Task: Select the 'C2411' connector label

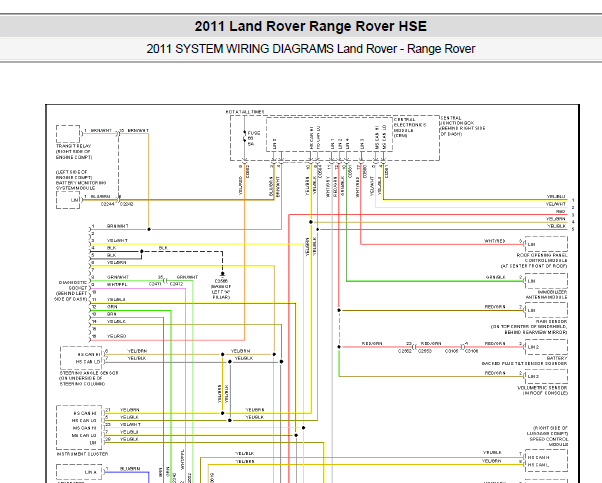Action: coord(155,284)
